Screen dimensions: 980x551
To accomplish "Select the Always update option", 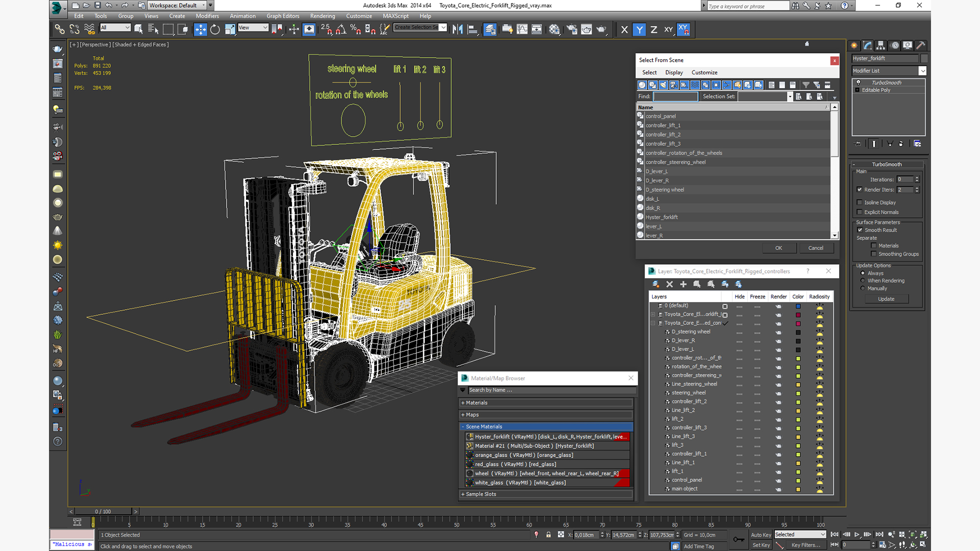I will click(x=863, y=273).
